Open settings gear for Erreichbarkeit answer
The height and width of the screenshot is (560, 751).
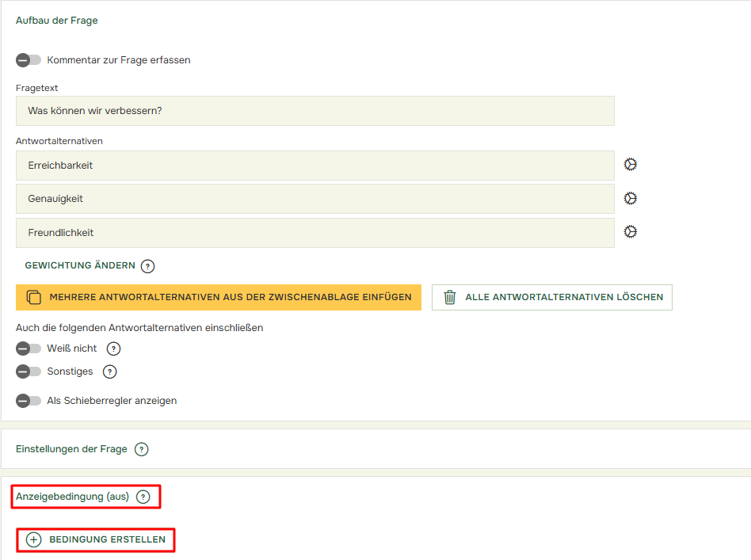point(631,165)
